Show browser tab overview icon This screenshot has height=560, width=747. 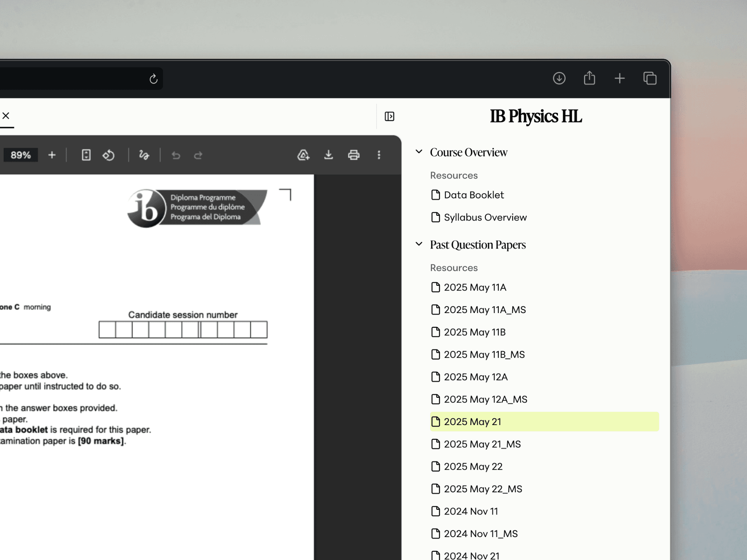[x=650, y=79]
